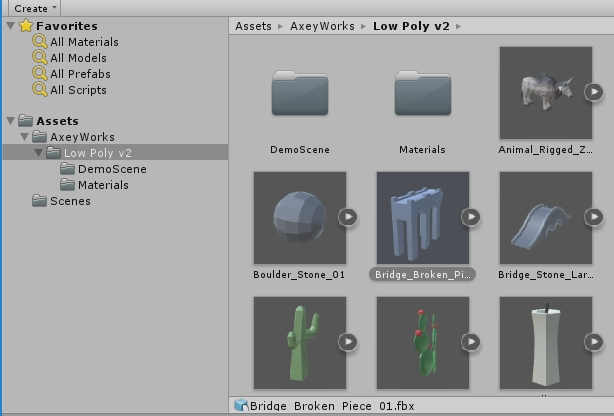Select the red-flowered cactus thumbnail
The height and width of the screenshot is (416, 614).
click(423, 343)
